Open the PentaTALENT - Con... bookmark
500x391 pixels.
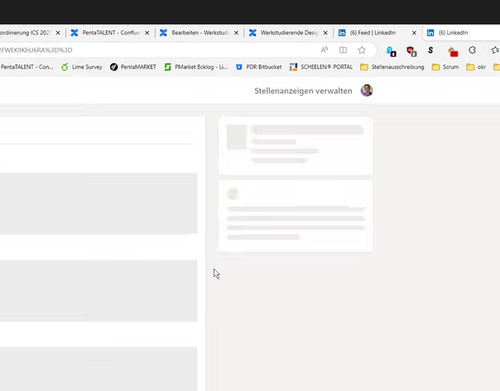(x=27, y=67)
